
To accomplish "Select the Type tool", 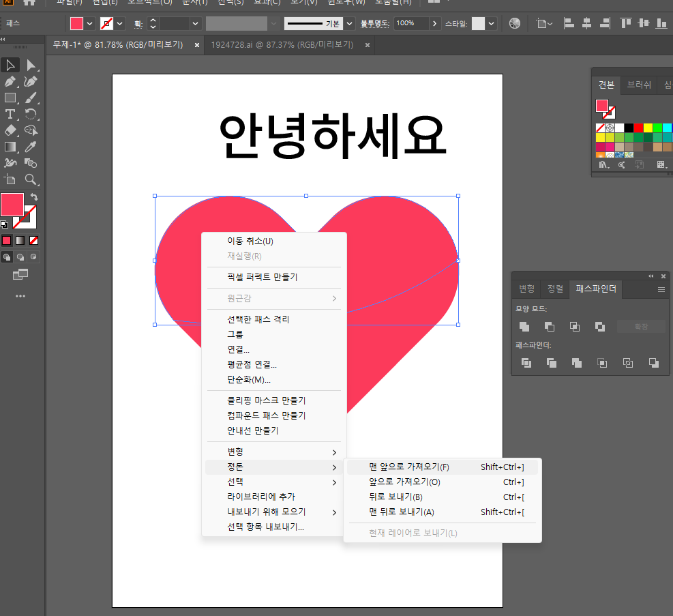I will click(x=10, y=113).
